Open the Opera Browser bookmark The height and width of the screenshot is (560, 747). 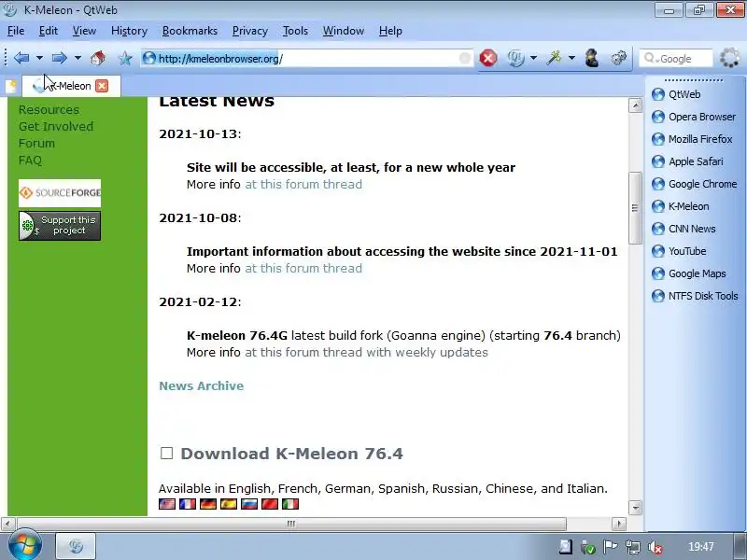coord(694,117)
